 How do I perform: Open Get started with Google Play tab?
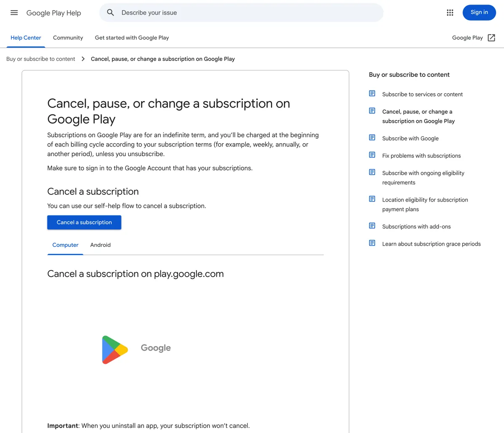point(132,38)
